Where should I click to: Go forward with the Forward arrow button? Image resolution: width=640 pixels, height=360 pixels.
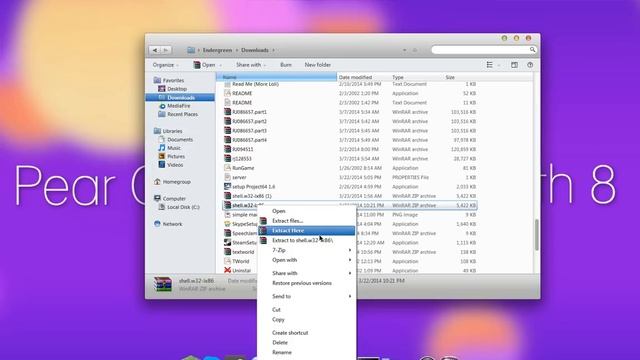tap(166, 50)
